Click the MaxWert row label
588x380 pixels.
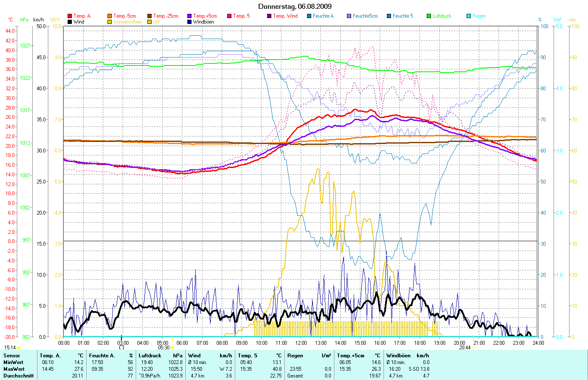coord(13,369)
